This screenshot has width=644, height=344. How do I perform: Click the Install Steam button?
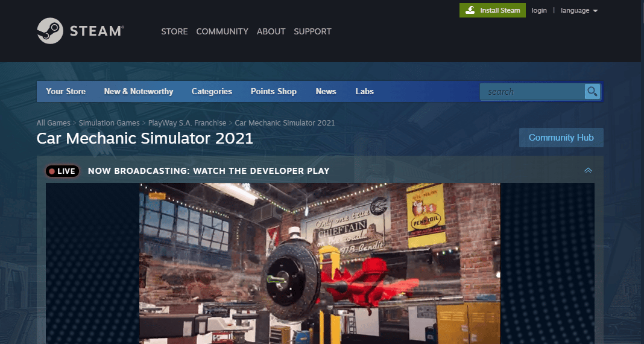[493, 10]
